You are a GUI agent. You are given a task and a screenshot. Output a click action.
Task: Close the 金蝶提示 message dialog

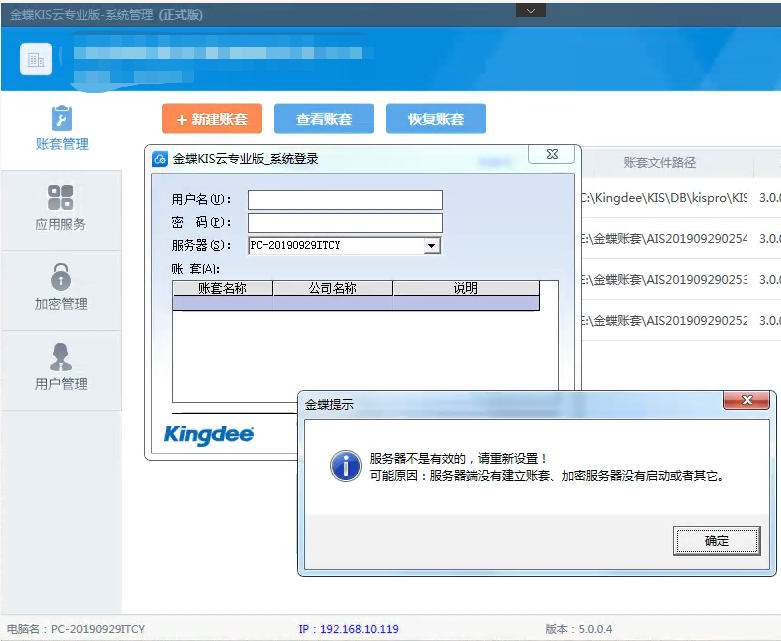[746, 401]
